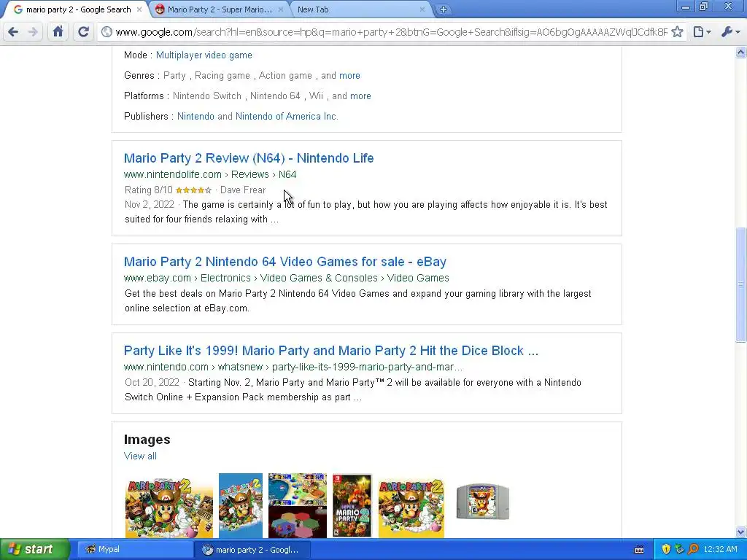Open the Windows start menu
Image resolution: width=747 pixels, height=560 pixels.
click(34, 550)
